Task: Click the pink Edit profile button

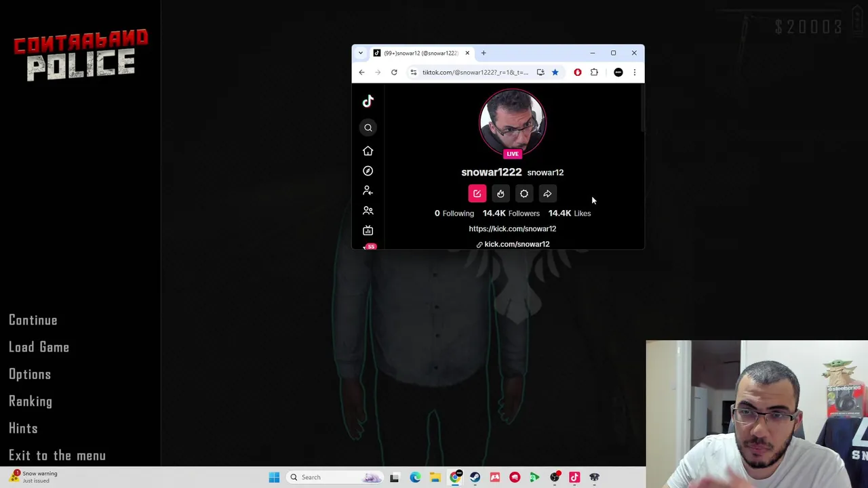Action: 477,194
